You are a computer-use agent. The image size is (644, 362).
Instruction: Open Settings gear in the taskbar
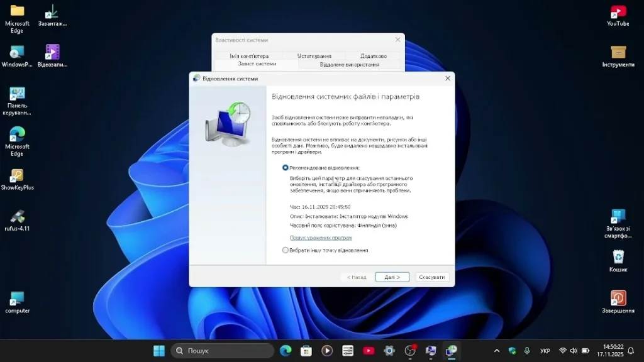(x=389, y=351)
